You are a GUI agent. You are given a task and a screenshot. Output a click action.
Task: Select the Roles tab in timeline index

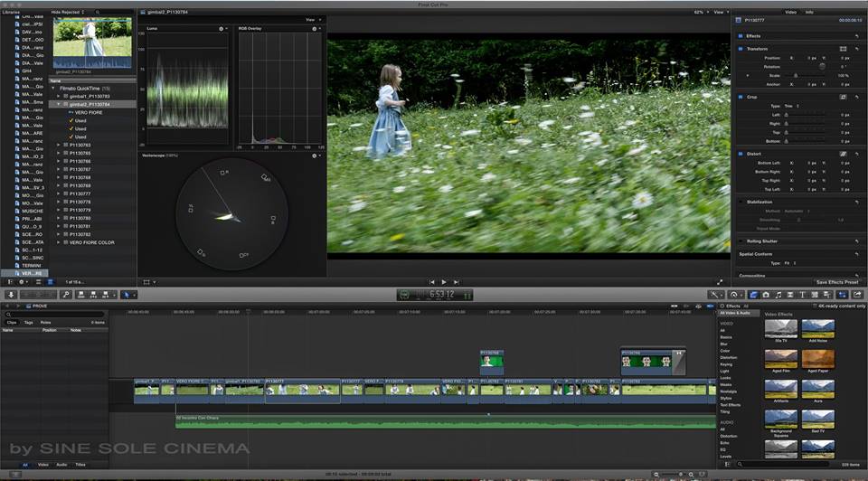coord(46,322)
